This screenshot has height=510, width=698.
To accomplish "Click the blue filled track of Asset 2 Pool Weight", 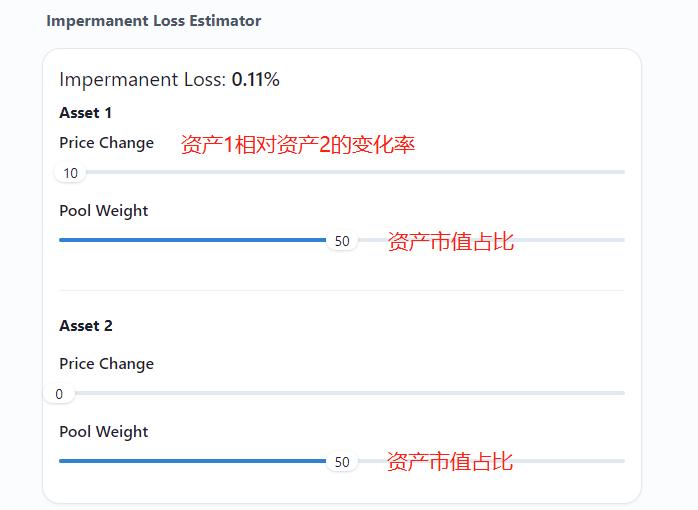I will [190, 461].
